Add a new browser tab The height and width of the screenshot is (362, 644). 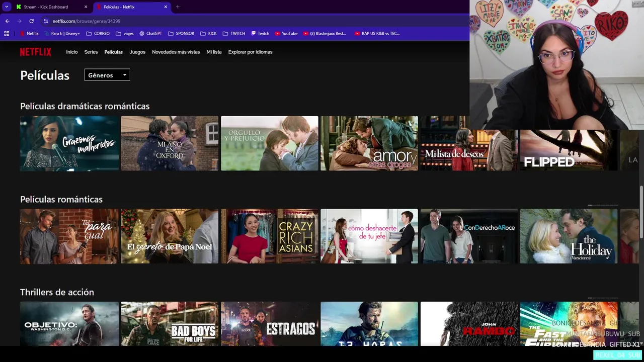[178, 7]
